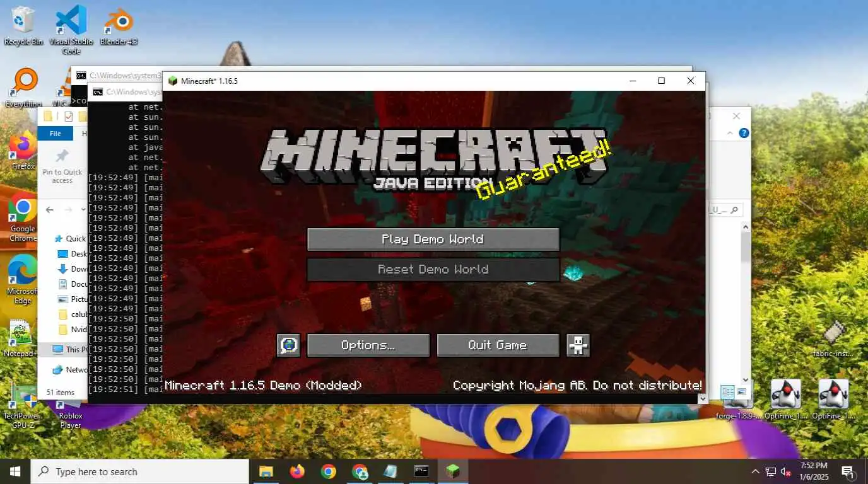This screenshot has width=868, height=484.
Task: Expand the File Explorer ribbon chevron
Action: pyautogui.click(x=730, y=133)
